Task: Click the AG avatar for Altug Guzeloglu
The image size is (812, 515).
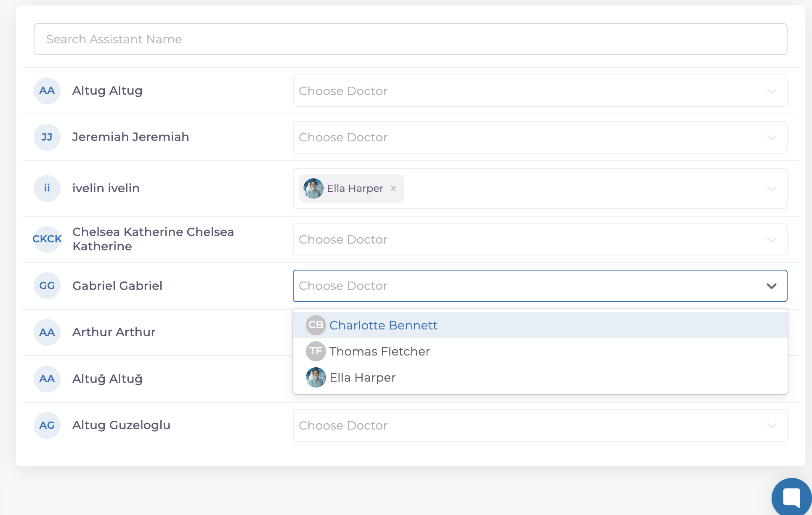Action: (x=47, y=425)
